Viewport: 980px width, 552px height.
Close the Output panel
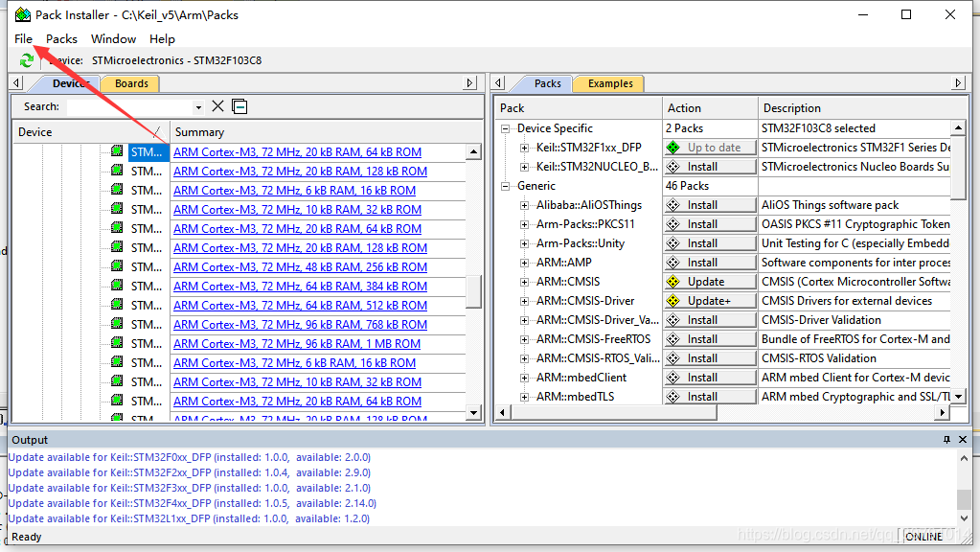tap(963, 440)
